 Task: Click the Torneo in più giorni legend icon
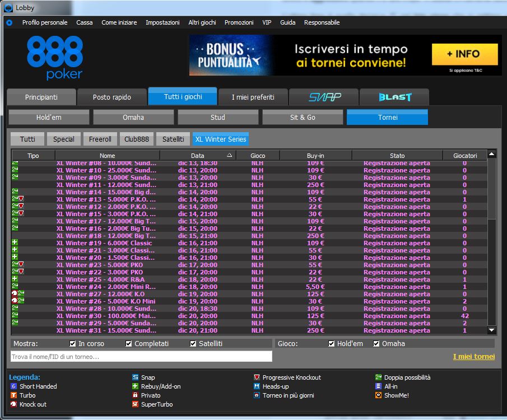point(257,395)
